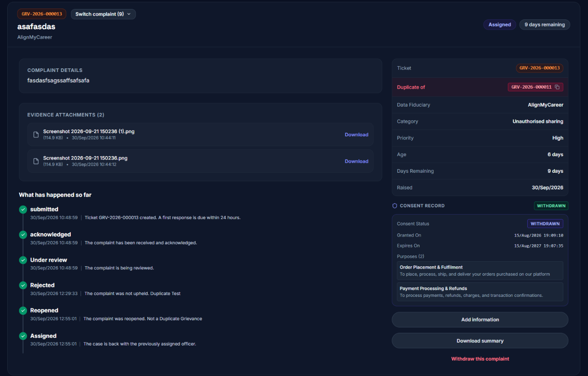The height and width of the screenshot is (376, 588).
Task: Click the green check icon for Assigned step
Action: (23, 336)
